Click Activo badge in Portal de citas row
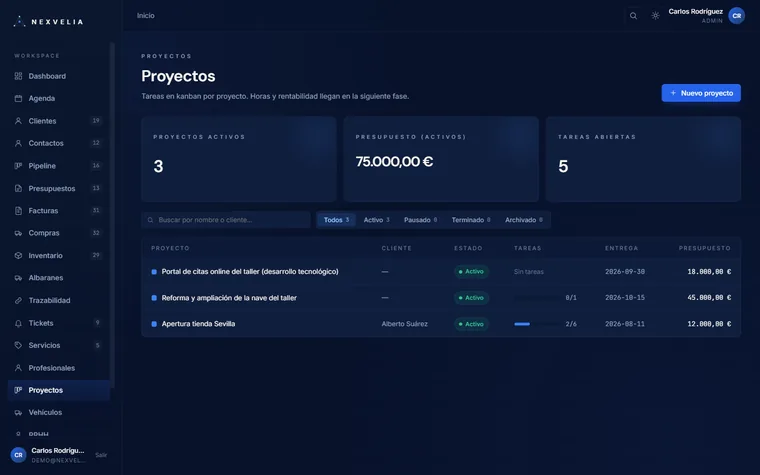 (471, 271)
